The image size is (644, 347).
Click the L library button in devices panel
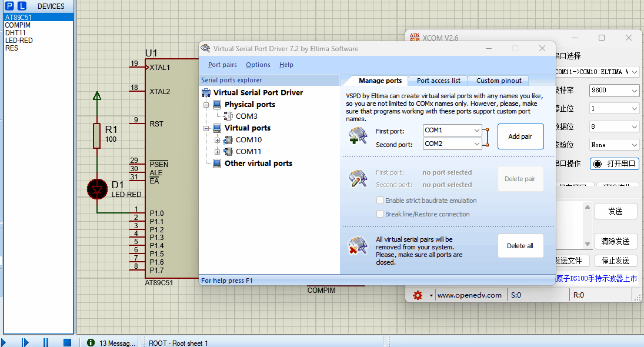click(x=22, y=6)
